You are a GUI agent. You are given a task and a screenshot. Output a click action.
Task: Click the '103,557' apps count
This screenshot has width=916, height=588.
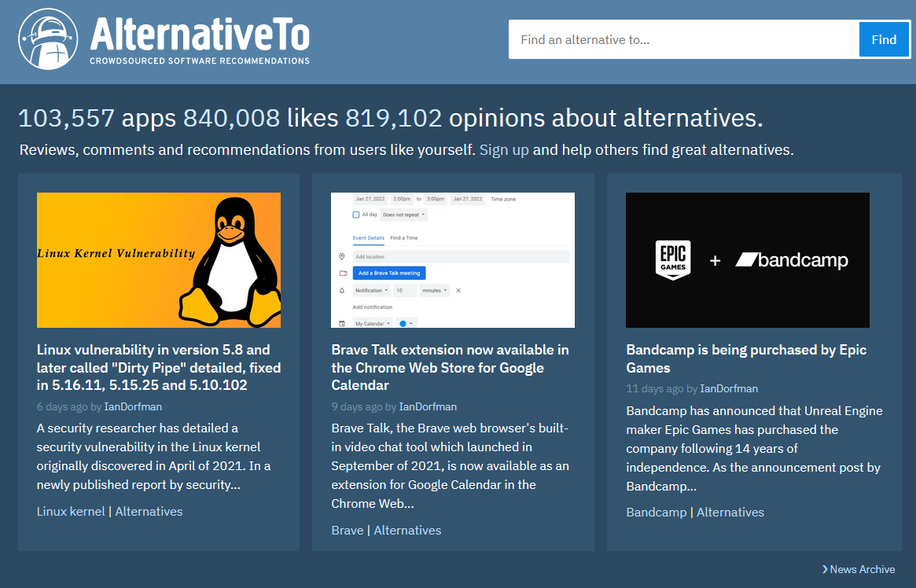click(x=66, y=118)
